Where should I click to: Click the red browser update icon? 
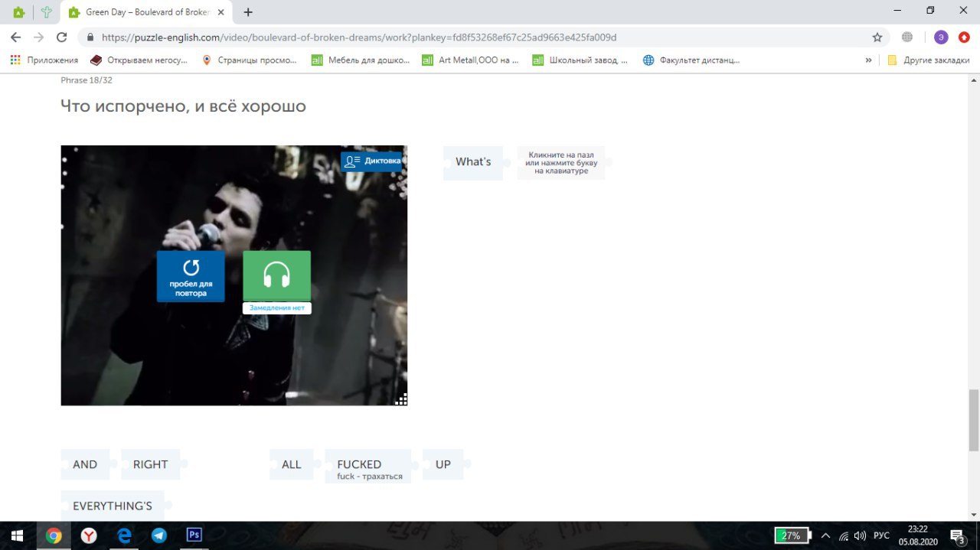(964, 37)
